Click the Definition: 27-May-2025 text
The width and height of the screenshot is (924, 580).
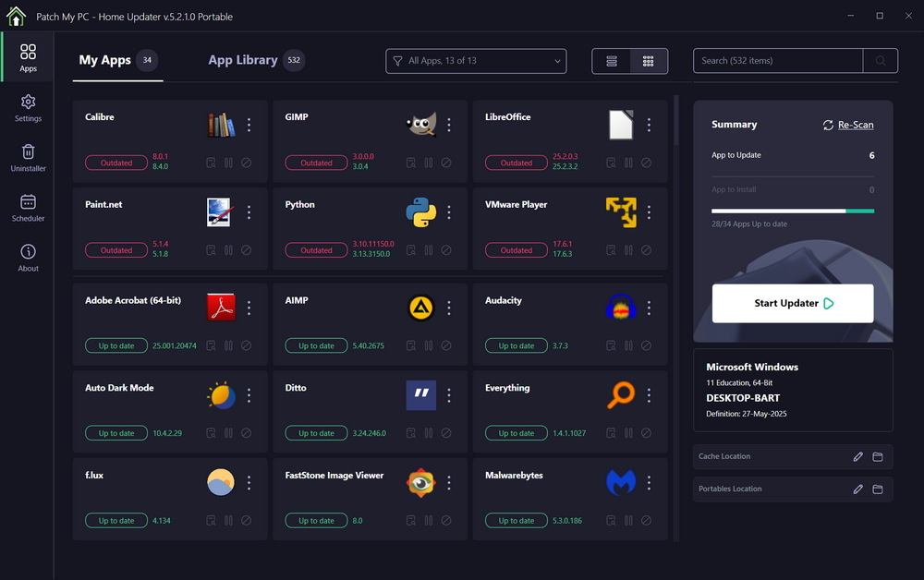(746, 414)
